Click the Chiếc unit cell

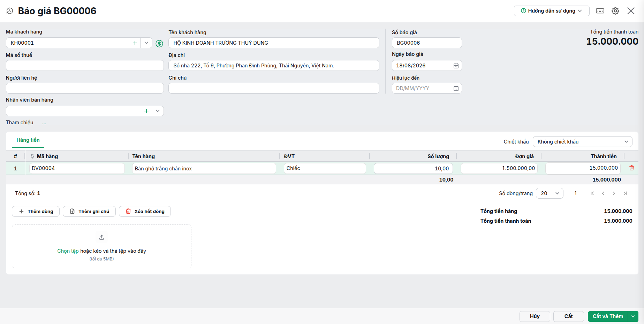tap(325, 168)
